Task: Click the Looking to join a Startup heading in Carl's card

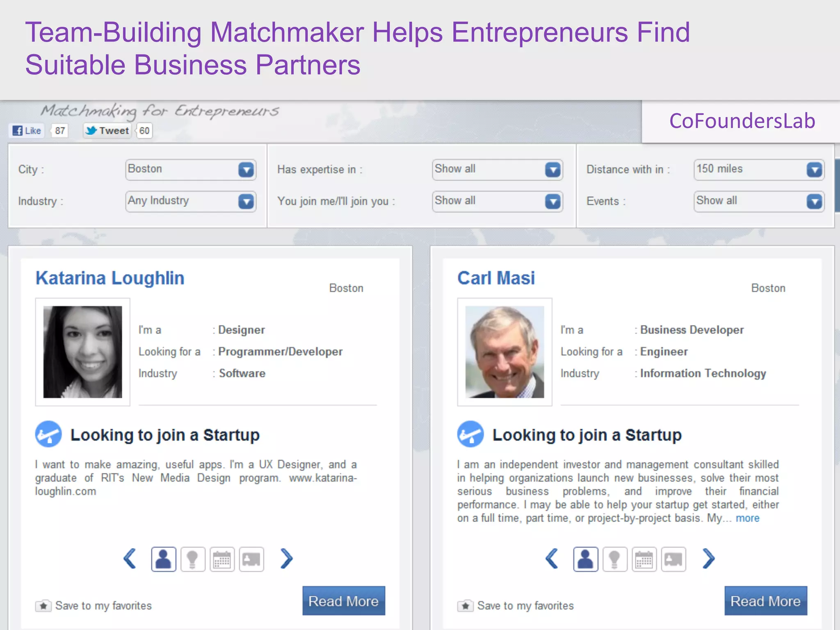Action: [x=587, y=435]
